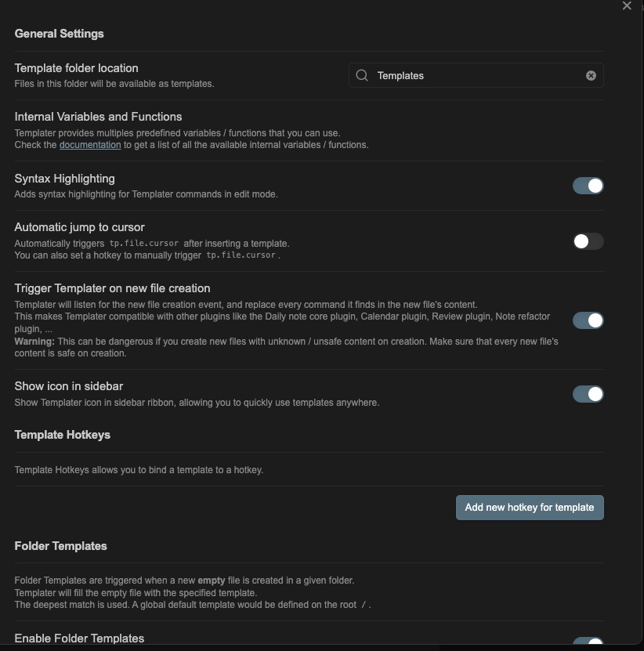The height and width of the screenshot is (651, 644).
Task: Click the Folder Templates heading
Action: 60,546
